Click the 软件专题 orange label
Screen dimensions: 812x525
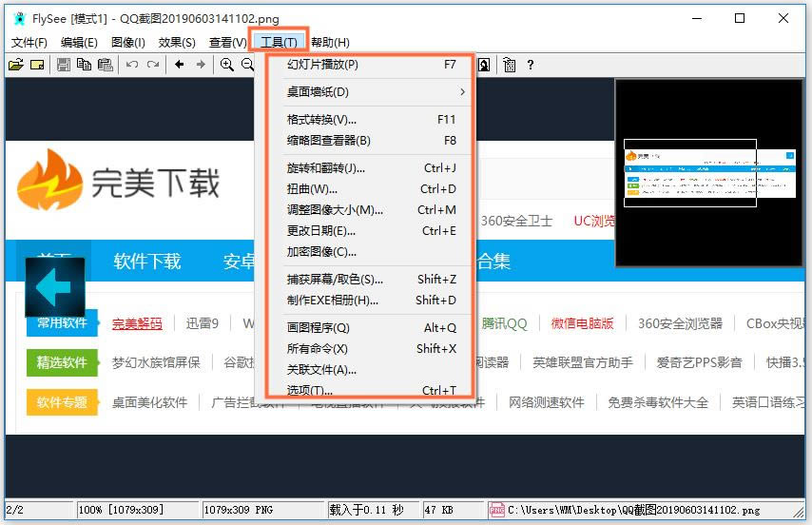62,402
